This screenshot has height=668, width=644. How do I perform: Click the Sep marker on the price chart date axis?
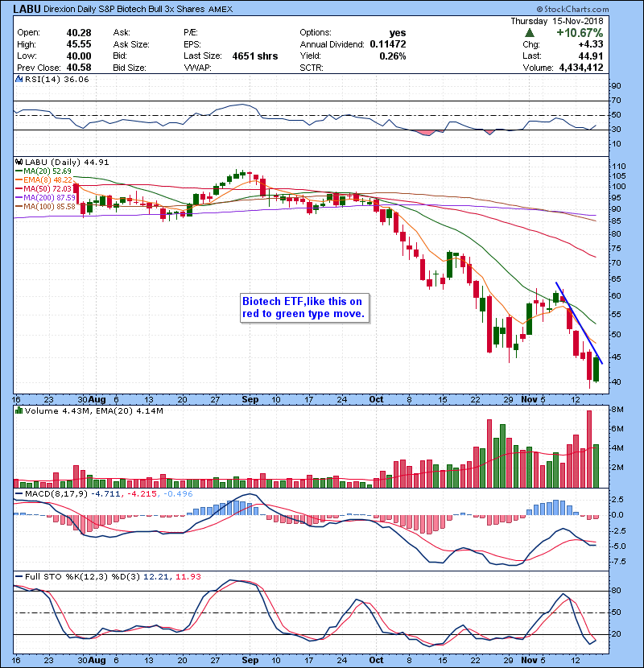point(250,400)
